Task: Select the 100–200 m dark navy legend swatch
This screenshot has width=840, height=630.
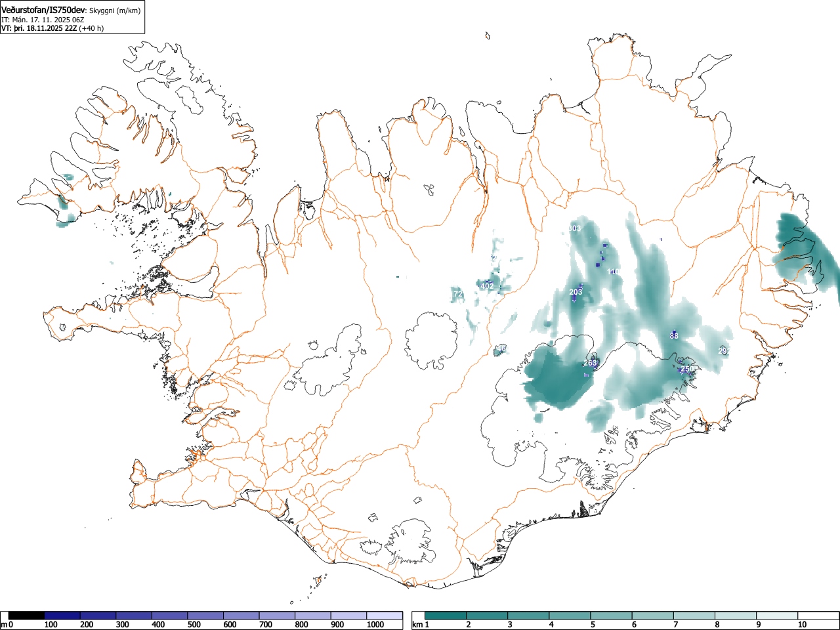Action: point(62,616)
